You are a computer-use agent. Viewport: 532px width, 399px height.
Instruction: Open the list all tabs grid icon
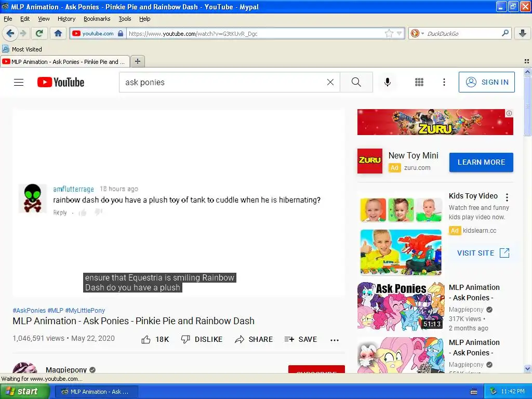(x=527, y=61)
